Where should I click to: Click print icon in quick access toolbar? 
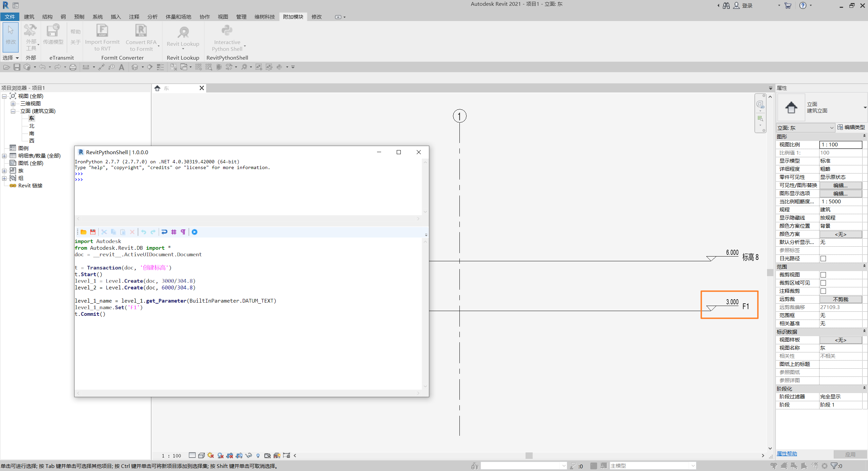click(73, 67)
